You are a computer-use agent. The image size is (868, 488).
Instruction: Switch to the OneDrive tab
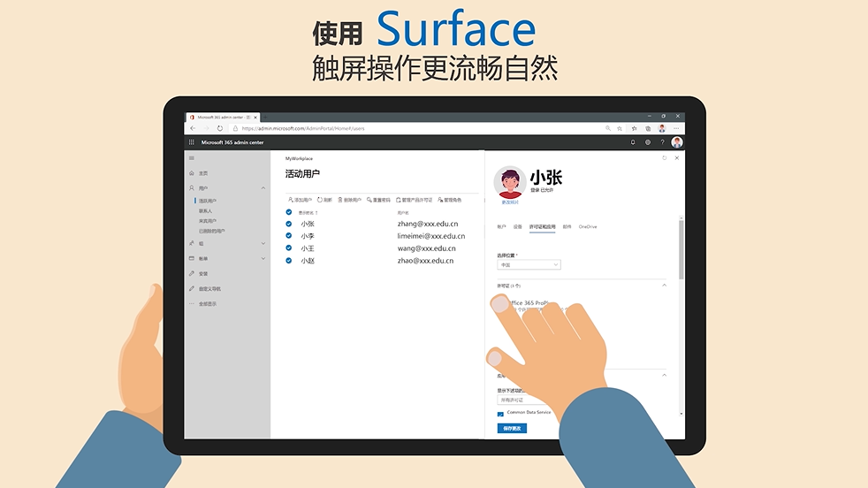tap(588, 226)
